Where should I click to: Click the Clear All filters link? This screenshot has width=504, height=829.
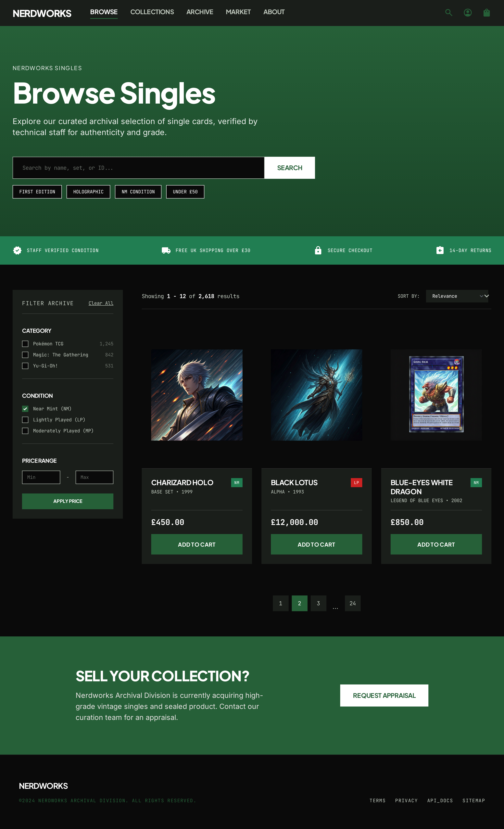(x=101, y=303)
